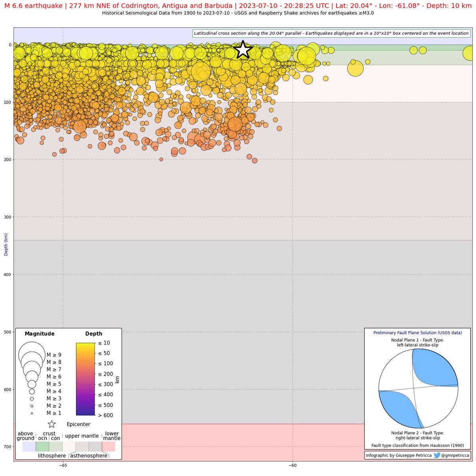Click the 'Nodal Plane 2 - Fault Type' text
The image size is (476, 476).
click(x=418, y=433)
